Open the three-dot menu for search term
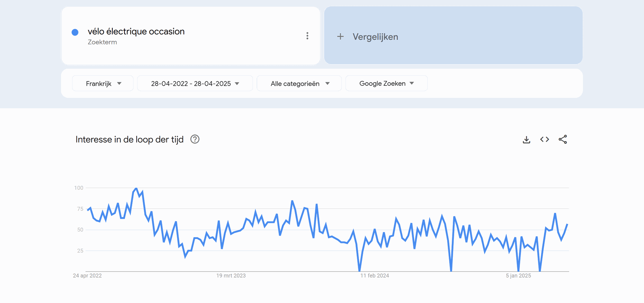The width and height of the screenshot is (644, 303). pos(307,36)
